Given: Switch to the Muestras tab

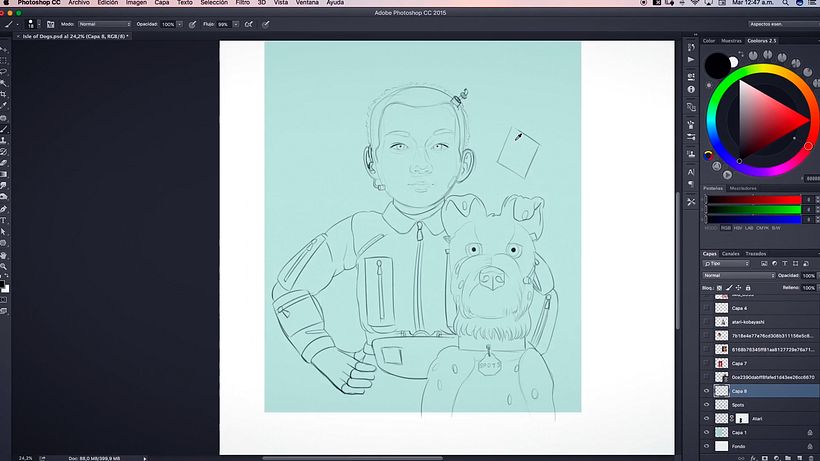Looking at the screenshot, I should point(731,40).
